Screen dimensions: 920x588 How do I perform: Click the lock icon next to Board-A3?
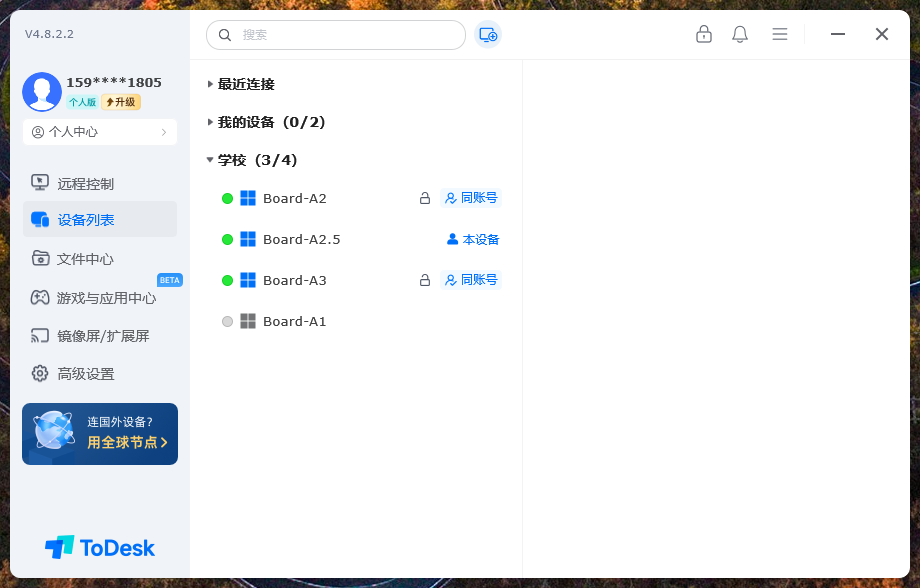(425, 281)
